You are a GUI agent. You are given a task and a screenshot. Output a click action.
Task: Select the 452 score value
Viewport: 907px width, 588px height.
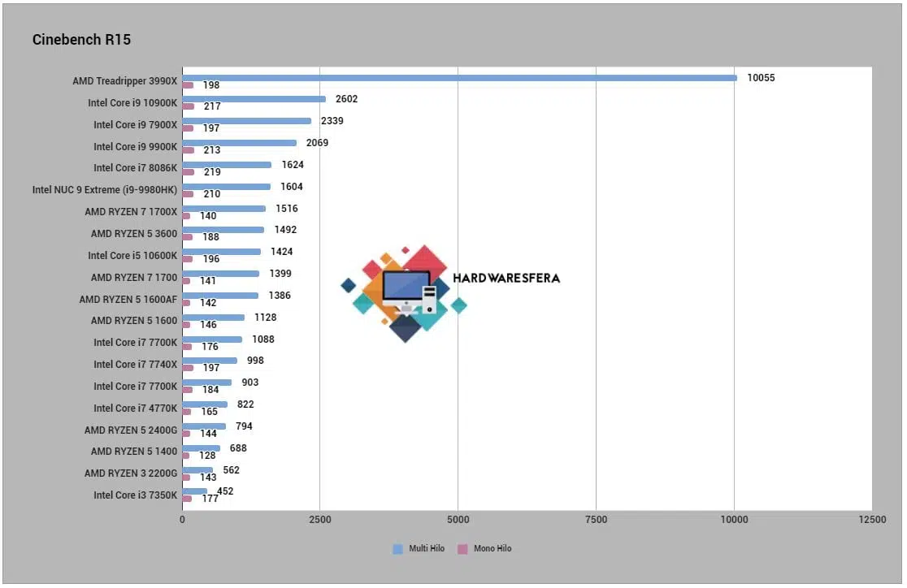pyautogui.click(x=225, y=491)
